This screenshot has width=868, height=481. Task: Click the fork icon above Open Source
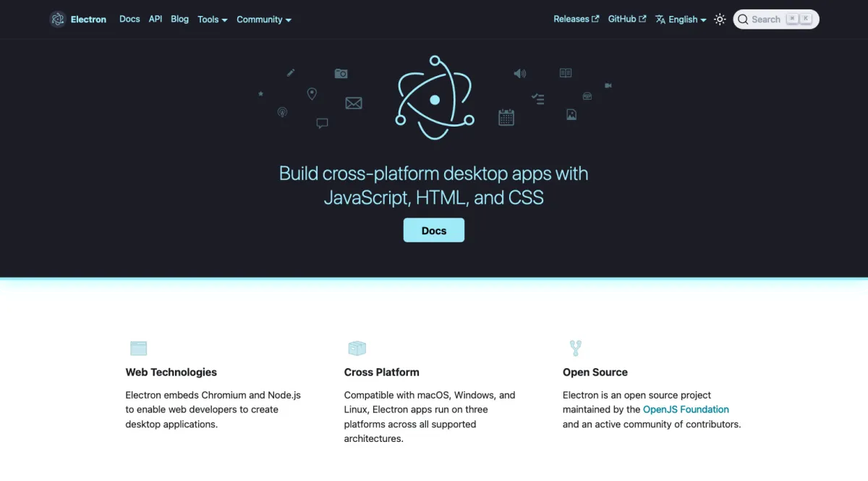click(576, 349)
